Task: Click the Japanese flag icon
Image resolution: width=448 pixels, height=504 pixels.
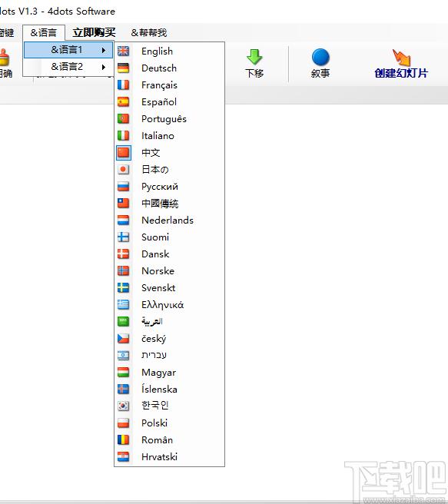Action: click(x=123, y=169)
